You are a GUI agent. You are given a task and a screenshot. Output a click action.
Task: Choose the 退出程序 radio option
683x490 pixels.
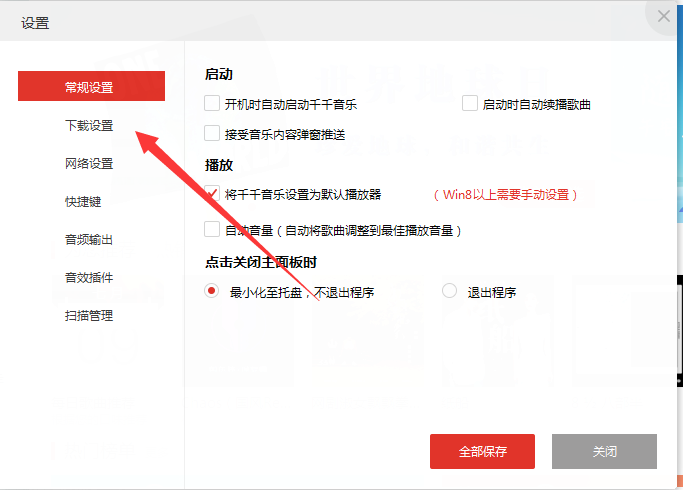coord(449,291)
